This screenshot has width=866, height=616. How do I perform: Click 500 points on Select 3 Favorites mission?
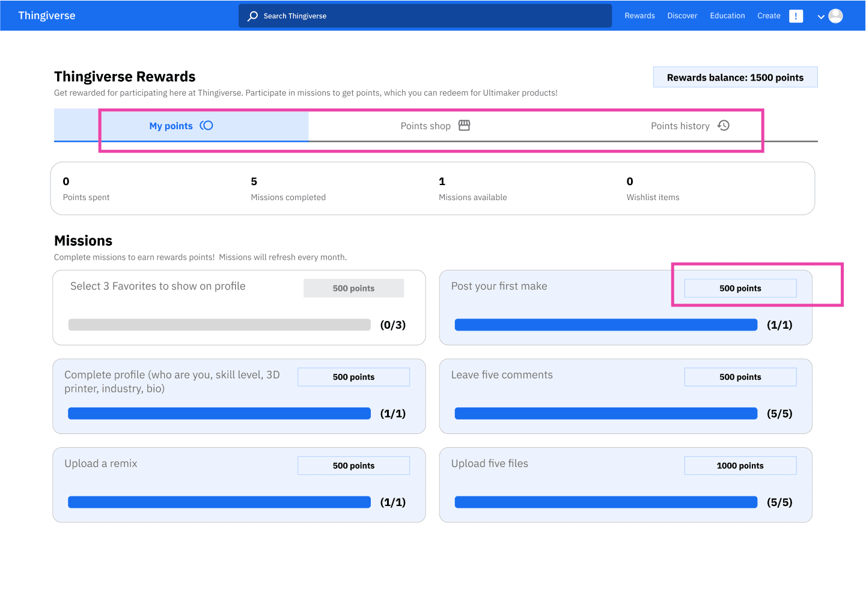[353, 288]
